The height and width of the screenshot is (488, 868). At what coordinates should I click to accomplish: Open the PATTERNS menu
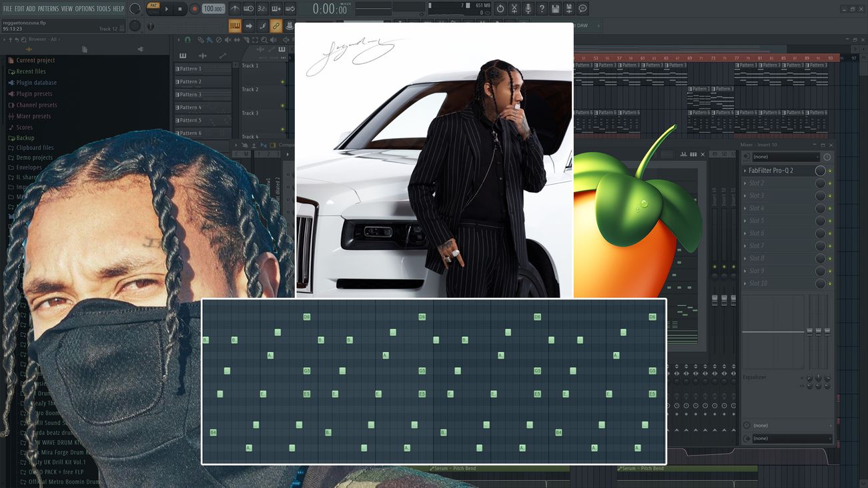(x=48, y=9)
